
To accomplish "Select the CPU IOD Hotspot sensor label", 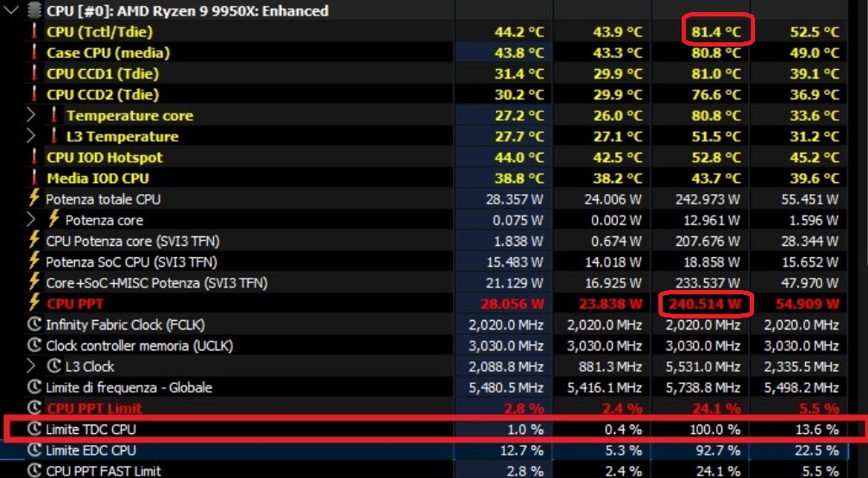I will (104, 157).
